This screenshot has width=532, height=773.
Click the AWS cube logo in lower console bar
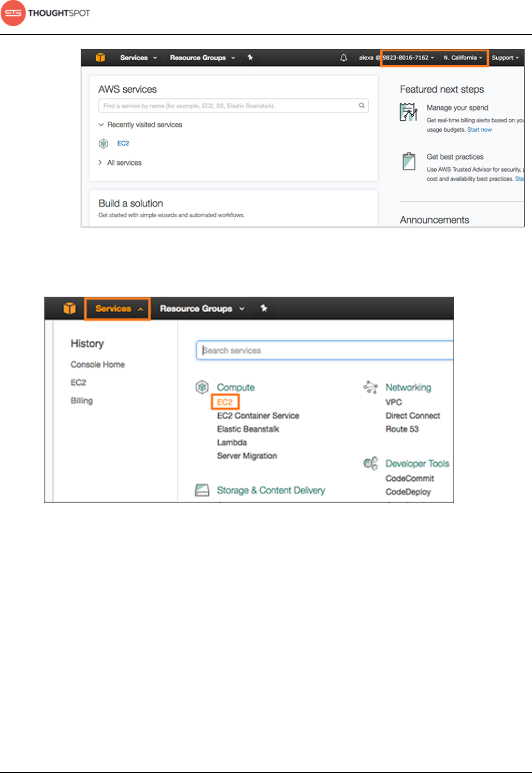pyautogui.click(x=69, y=308)
